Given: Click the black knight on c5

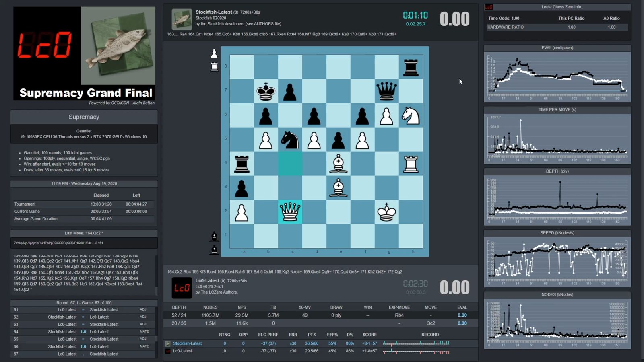Looking at the screenshot, I should 290,140.
